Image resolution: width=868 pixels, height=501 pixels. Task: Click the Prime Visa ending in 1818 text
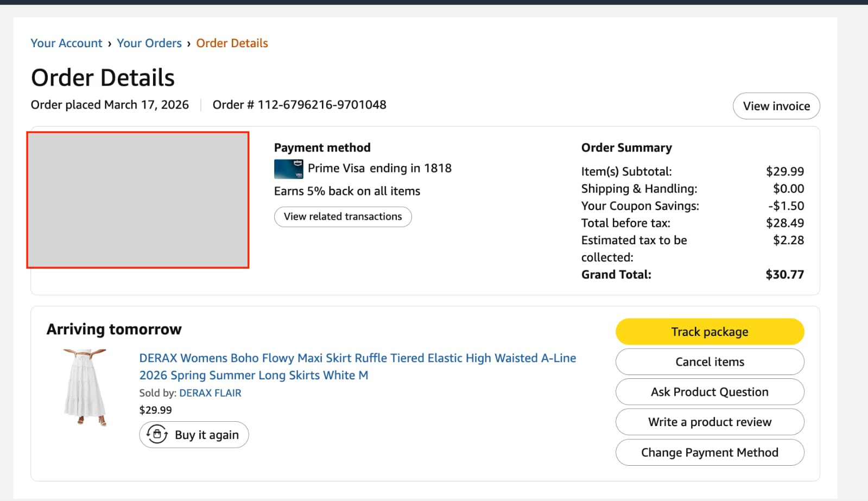(379, 168)
